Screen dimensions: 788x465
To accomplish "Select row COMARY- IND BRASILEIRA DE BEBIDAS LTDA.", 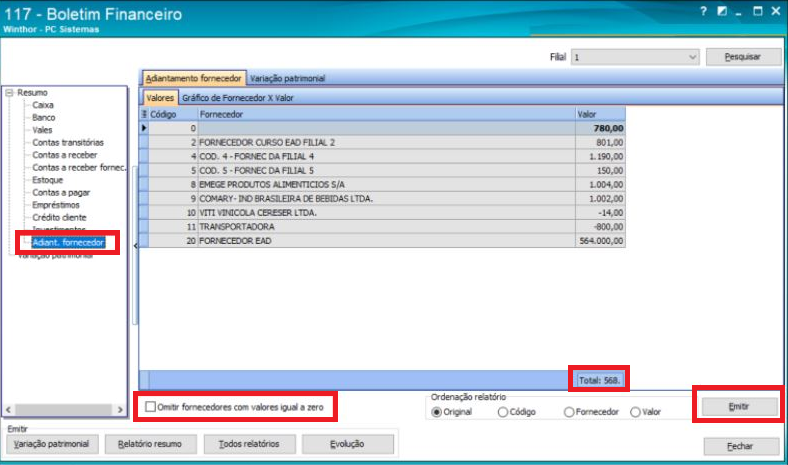I will click(382, 199).
